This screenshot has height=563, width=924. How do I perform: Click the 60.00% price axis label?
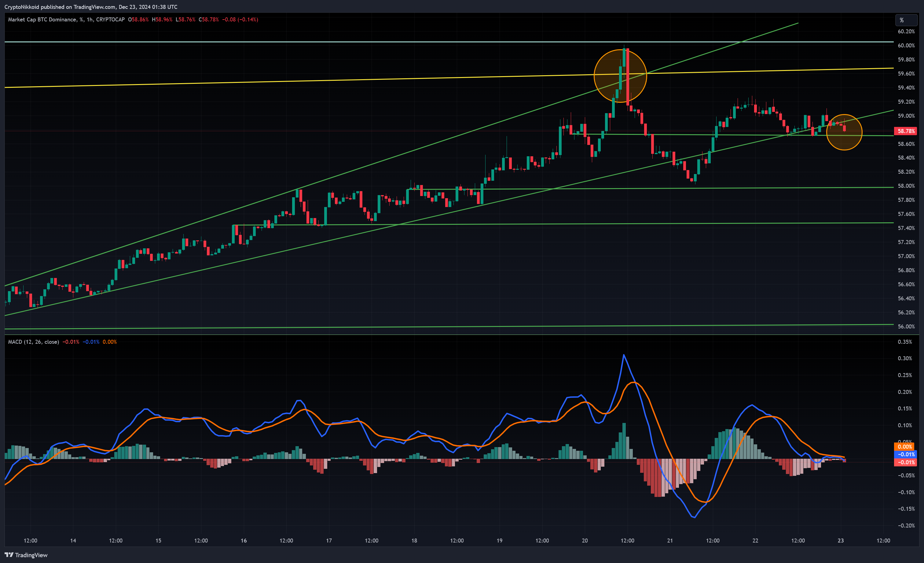[906, 46]
